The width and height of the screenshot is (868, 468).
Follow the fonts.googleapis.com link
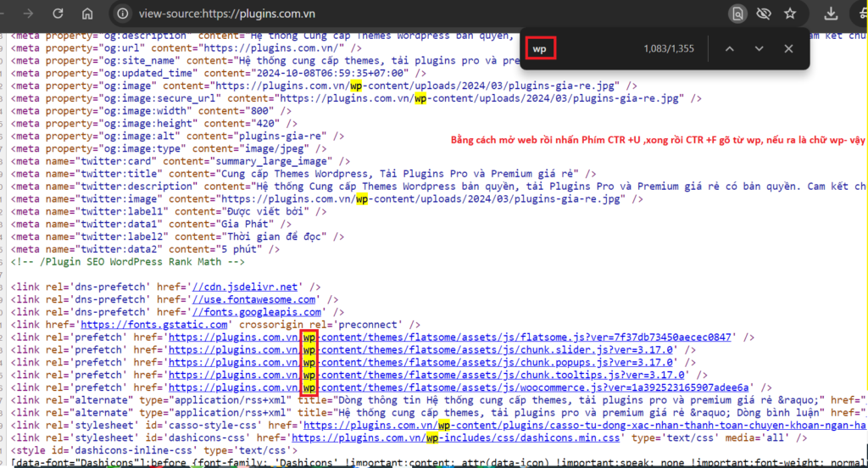[x=254, y=312]
